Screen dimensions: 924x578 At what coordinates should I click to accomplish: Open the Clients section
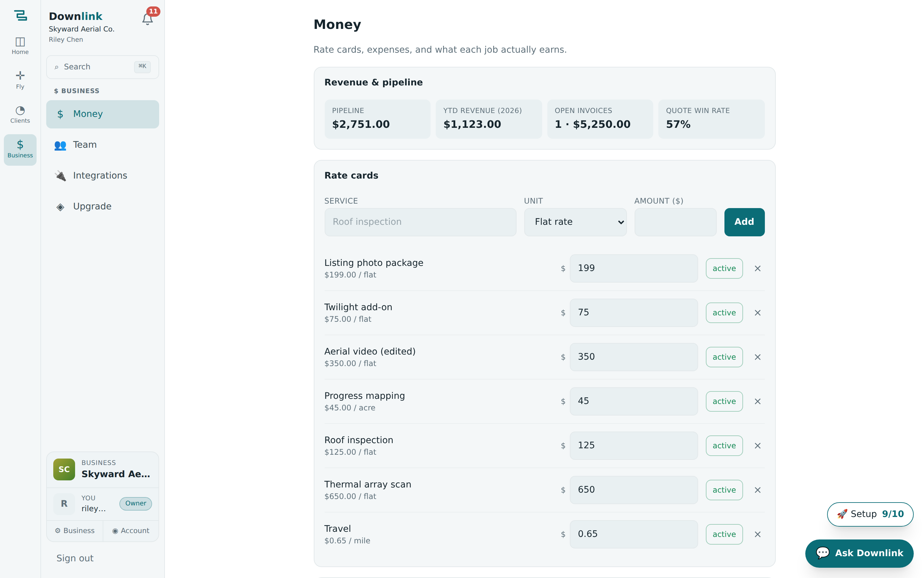20,115
